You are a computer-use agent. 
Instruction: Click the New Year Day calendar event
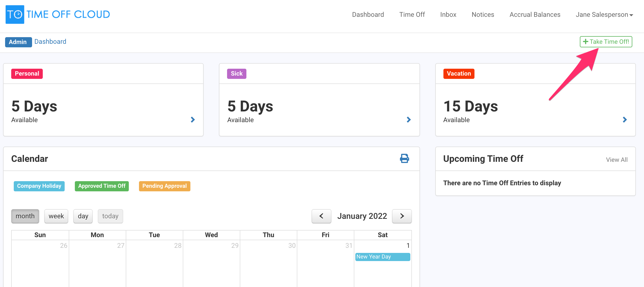382,256
